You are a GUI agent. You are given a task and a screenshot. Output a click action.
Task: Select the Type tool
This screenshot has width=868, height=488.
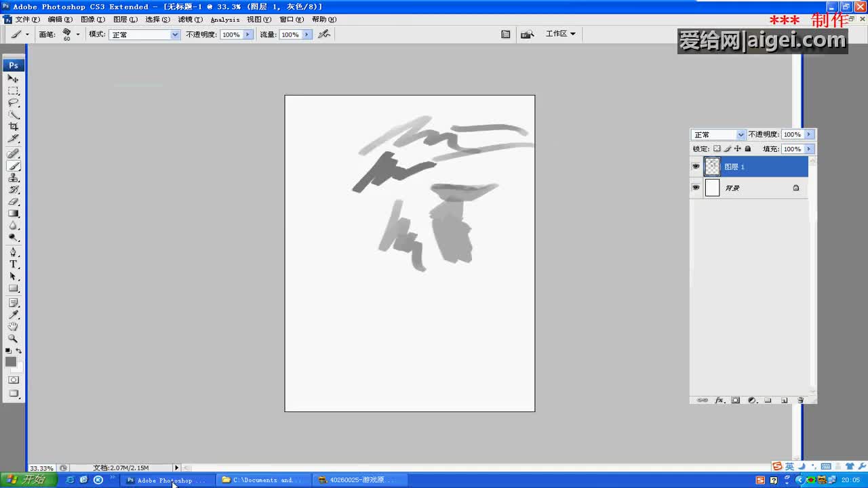(x=13, y=264)
